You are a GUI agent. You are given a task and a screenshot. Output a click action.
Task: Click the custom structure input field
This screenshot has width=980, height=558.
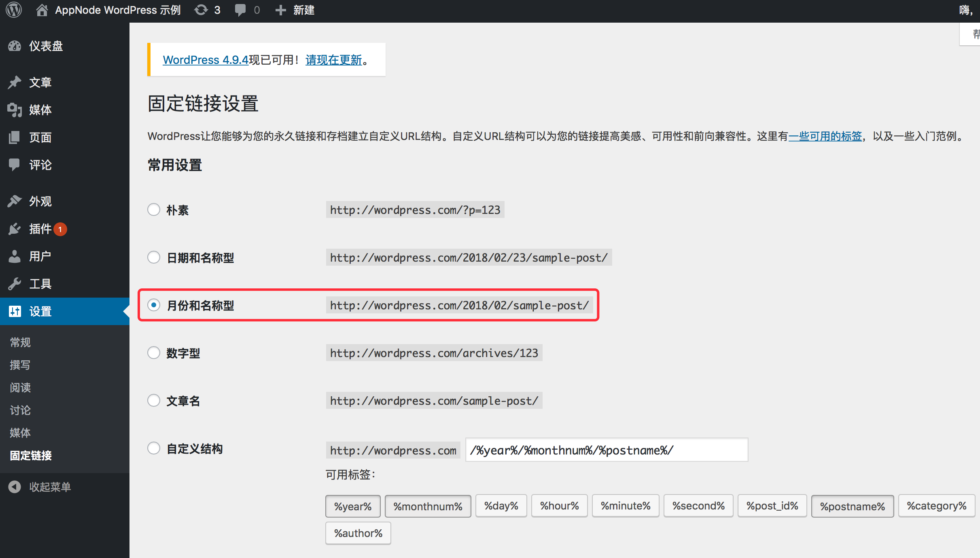(607, 450)
